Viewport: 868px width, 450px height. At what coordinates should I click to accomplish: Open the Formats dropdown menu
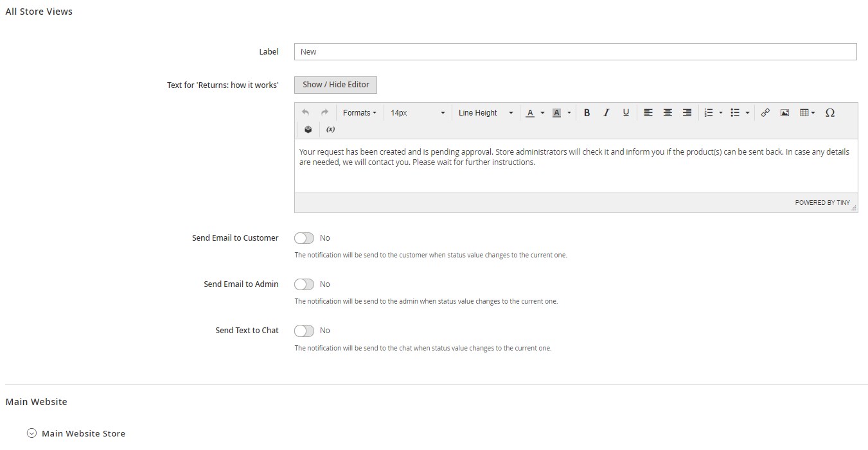tap(359, 113)
